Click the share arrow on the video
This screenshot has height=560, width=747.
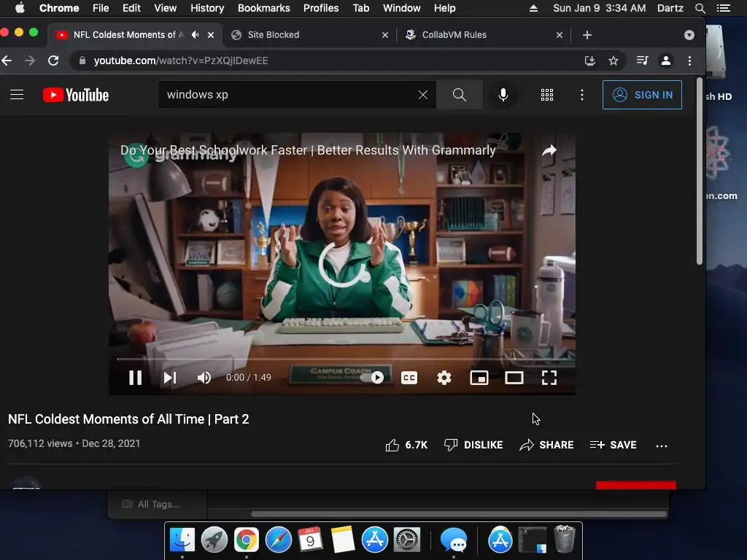click(549, 150)
